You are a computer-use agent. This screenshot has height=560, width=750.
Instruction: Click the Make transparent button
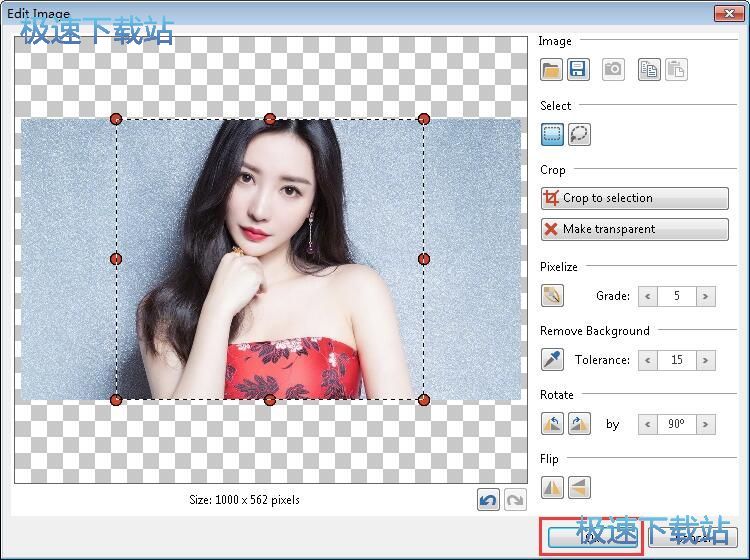(x=635, y=229)
